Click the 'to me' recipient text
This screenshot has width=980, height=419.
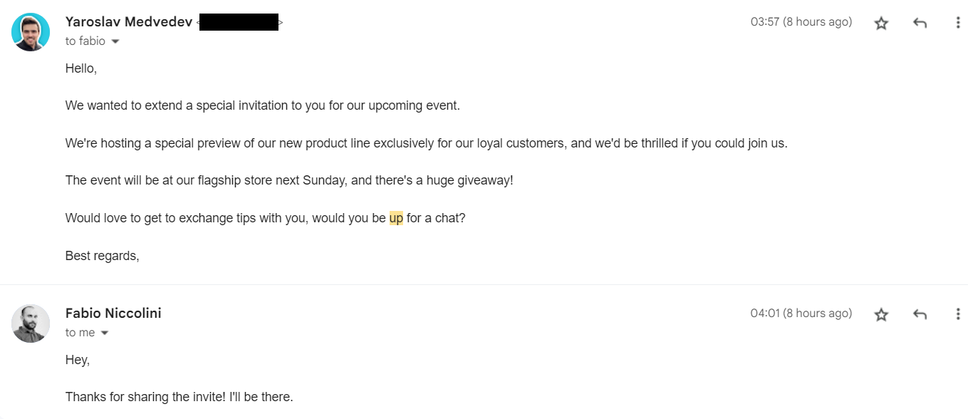(x=80, y=333)
